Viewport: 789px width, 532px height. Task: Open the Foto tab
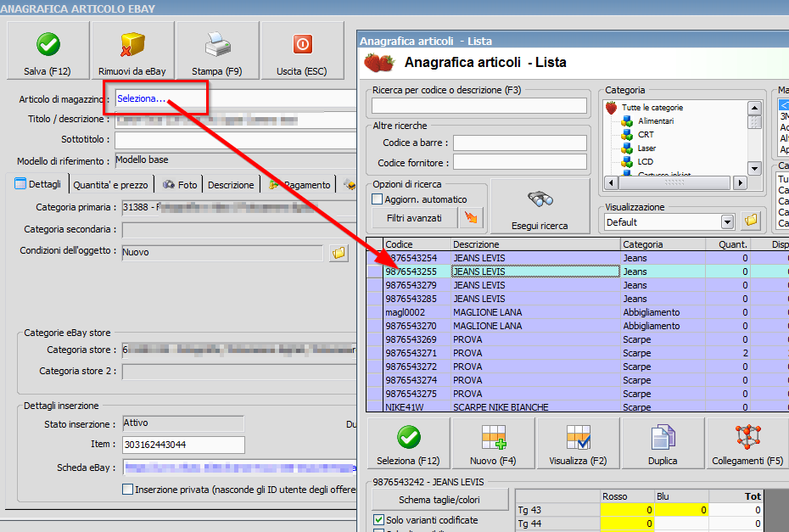(x=180, y=185)
